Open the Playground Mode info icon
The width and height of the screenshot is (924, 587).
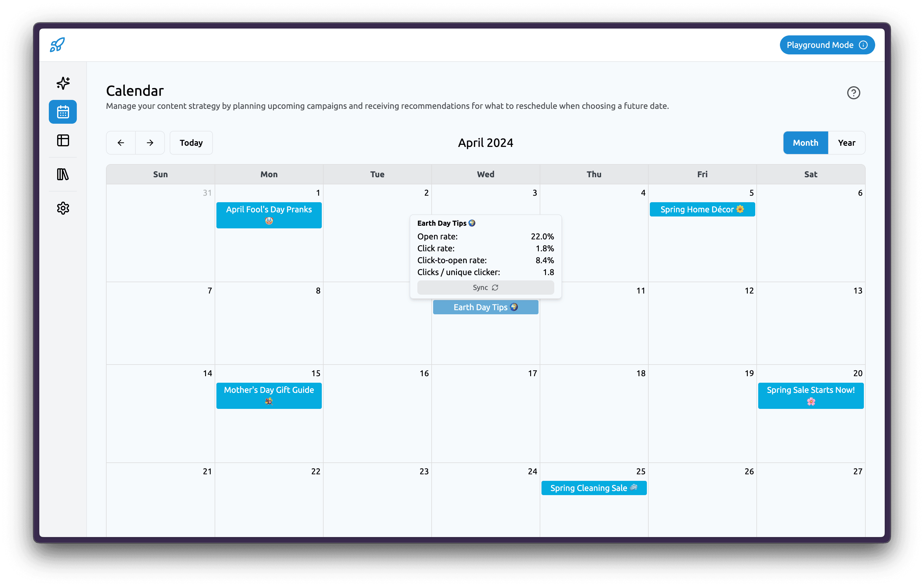pos(868,44)
